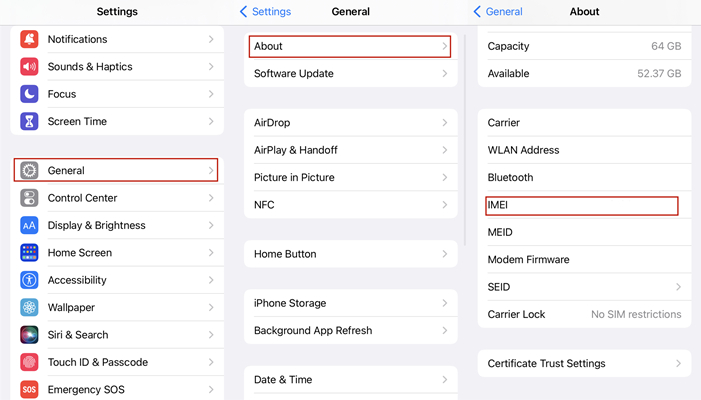This screenshot has width=701, height=400.
Task: Tap the red Notifications bell icon
Action: (29, 39)
